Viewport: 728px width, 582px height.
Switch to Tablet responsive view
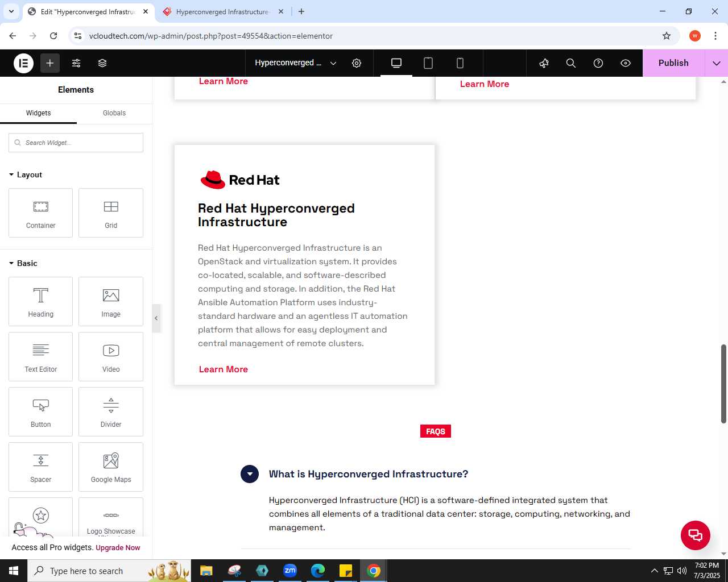click(x=428, y=63)
